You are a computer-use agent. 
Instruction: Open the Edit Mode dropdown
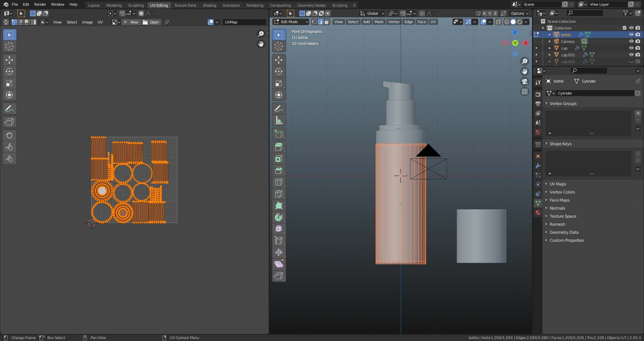click(x=291, y=22)
